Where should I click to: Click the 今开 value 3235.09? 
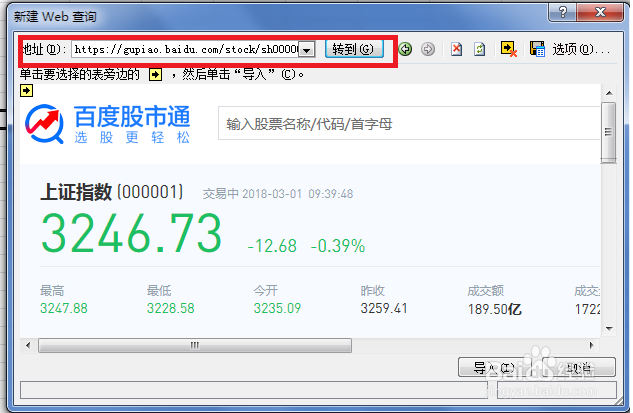point(277,308)
